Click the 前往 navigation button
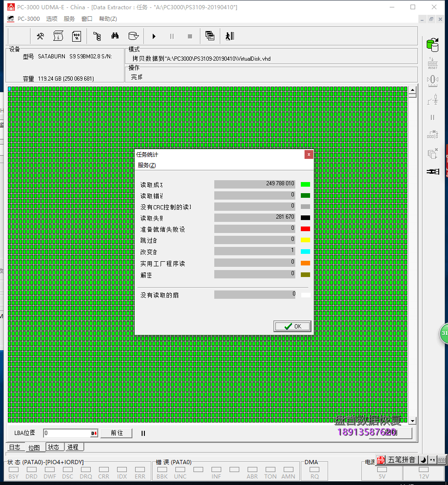 tap(116, 433)
